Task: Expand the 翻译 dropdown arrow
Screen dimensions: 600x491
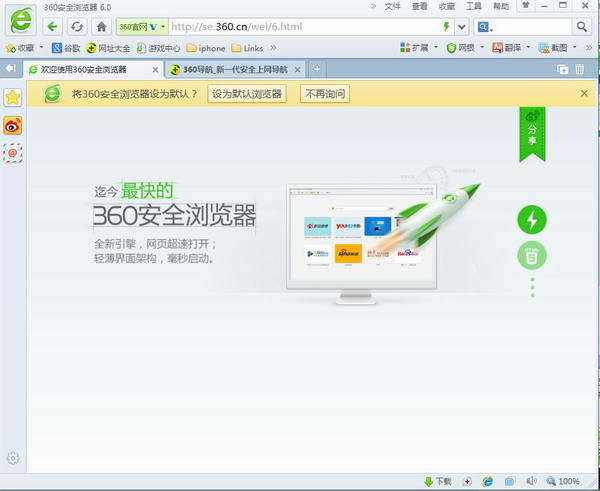Action: (x=528, y=47)
